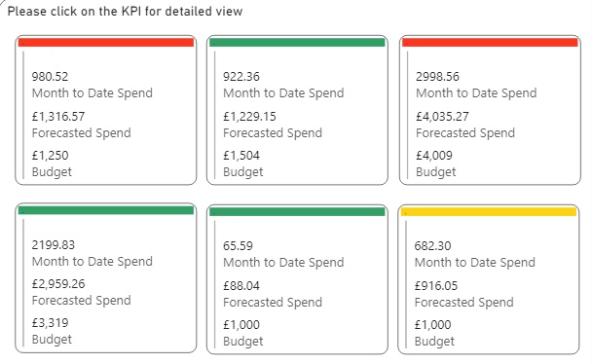
Task: Click the green status bar above 922.36
Action: pyautogui.click(x=297, y=42)
